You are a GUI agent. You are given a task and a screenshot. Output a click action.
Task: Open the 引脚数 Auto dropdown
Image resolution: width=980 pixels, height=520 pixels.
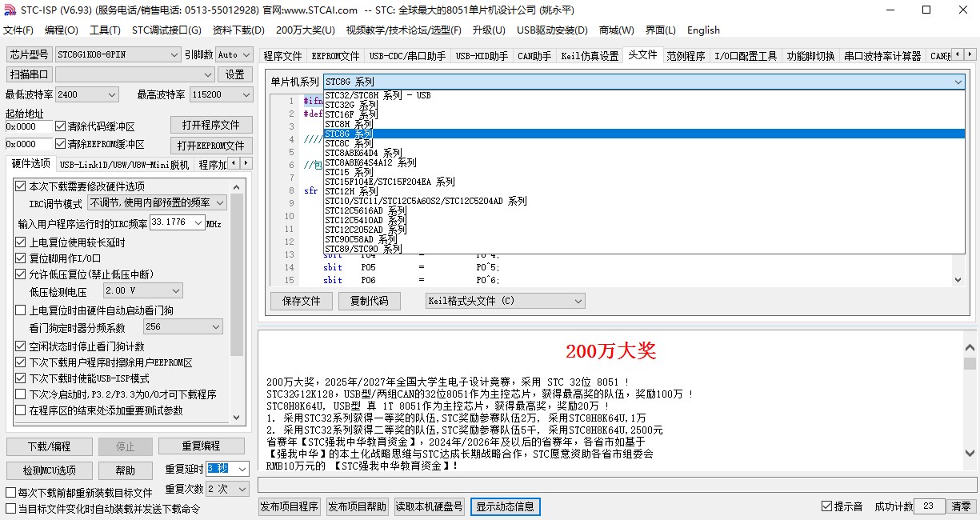(233, 54)
